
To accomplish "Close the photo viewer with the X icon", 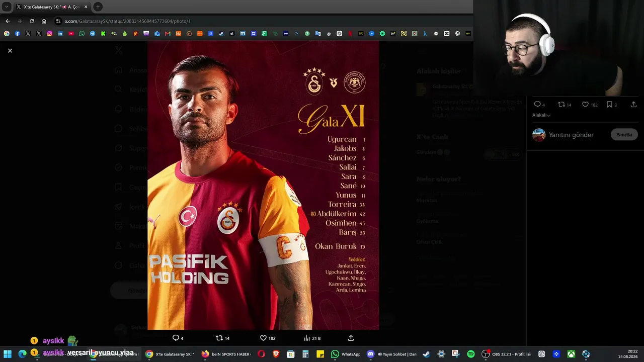I will (10, 51).
